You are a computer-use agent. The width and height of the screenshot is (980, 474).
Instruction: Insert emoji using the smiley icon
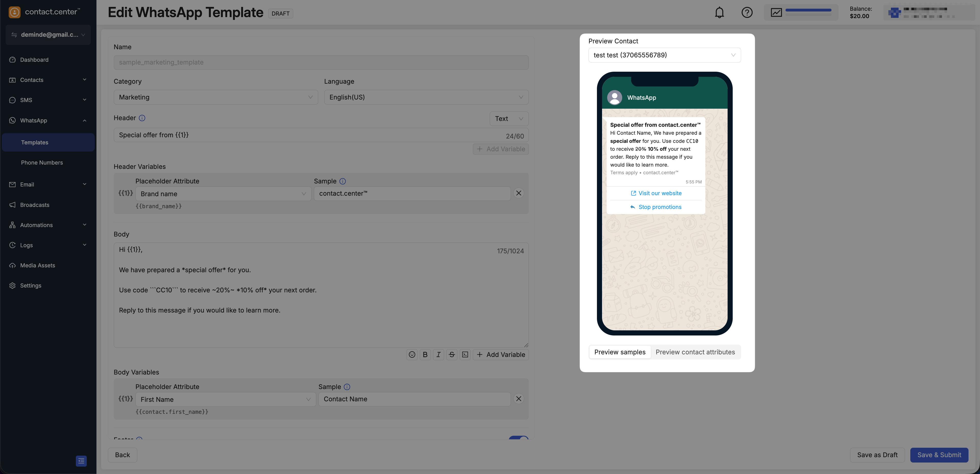point(412,355)
